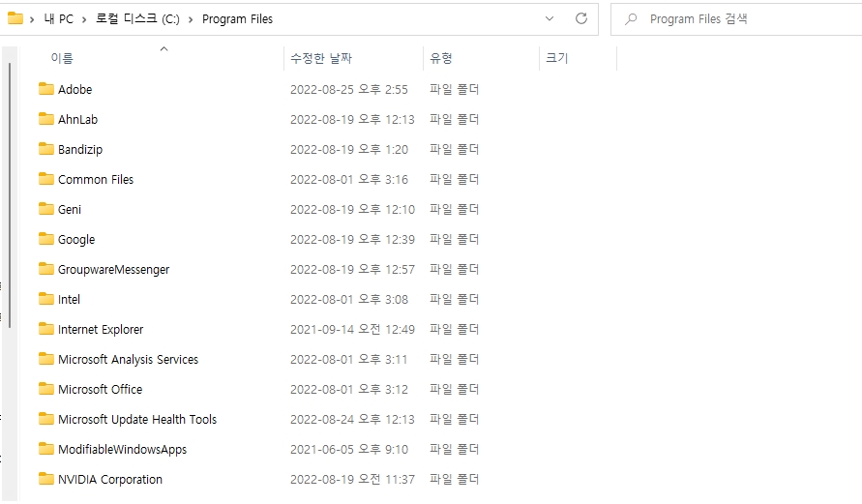
Task: Go to 로컬 디스크 (C:) breadcrumb
Action: tap(137, 19)
